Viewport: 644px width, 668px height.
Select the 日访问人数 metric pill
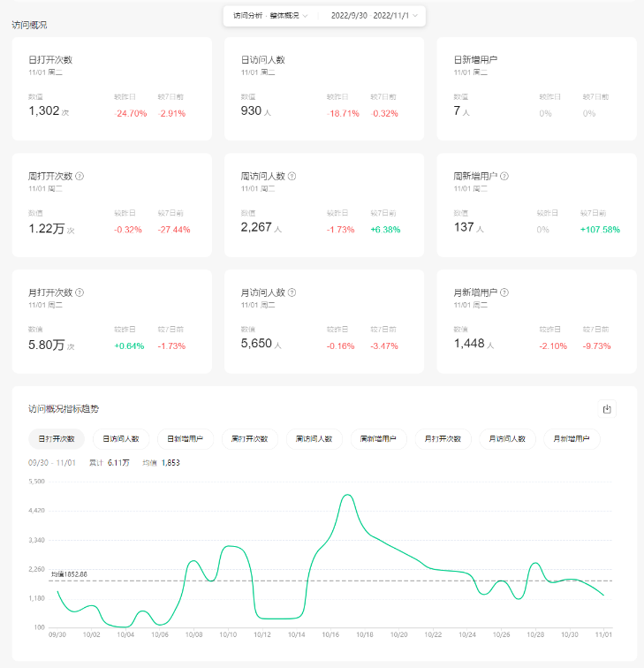(x=121, y=438)
